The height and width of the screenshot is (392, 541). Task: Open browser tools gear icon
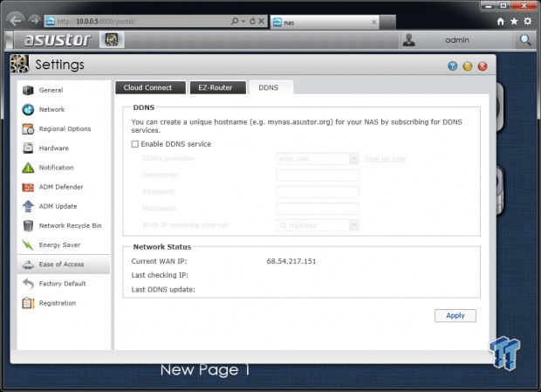tap(528, 22)
